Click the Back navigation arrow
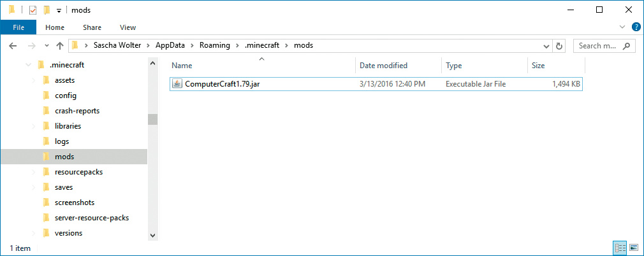The height and width of the screenshot is (256, 644). [x=13, y=46]
